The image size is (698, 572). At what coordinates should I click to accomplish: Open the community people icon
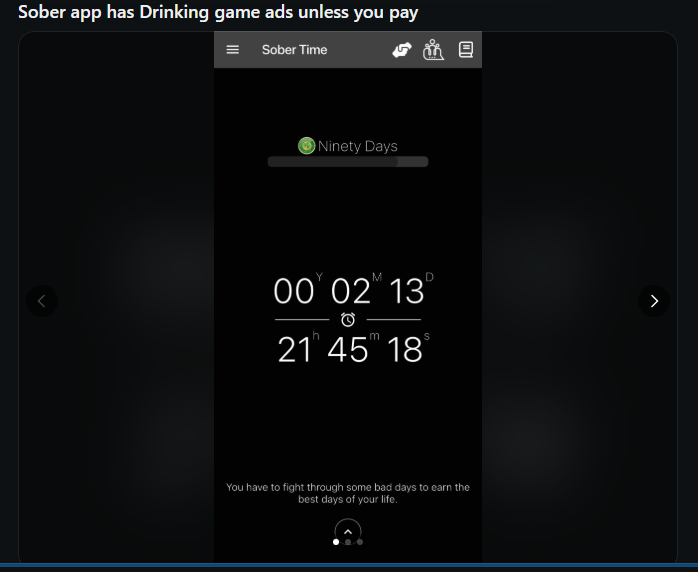[x=433, y=49]
